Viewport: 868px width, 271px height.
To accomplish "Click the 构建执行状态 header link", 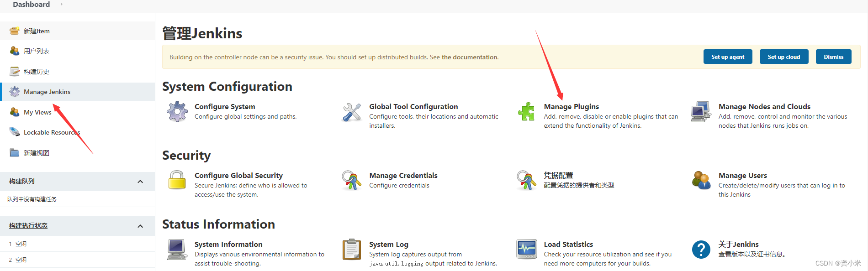I will (x=28, y=226).
